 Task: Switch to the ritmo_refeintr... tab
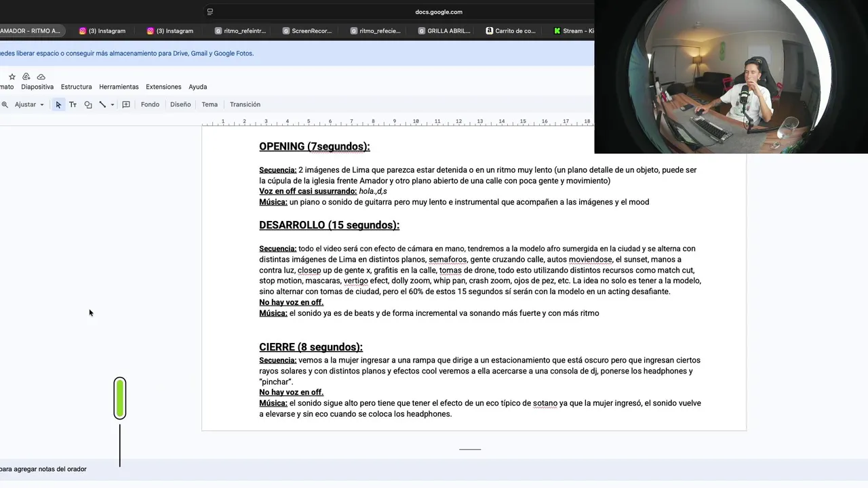click(x=240, y=30)
